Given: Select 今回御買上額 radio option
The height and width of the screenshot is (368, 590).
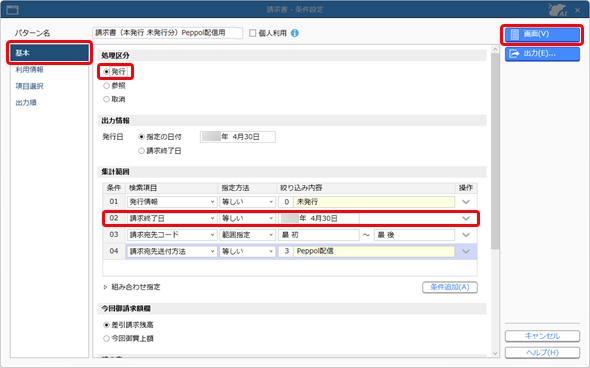Looking at the screenshot, I should click(x=106, y=339).
